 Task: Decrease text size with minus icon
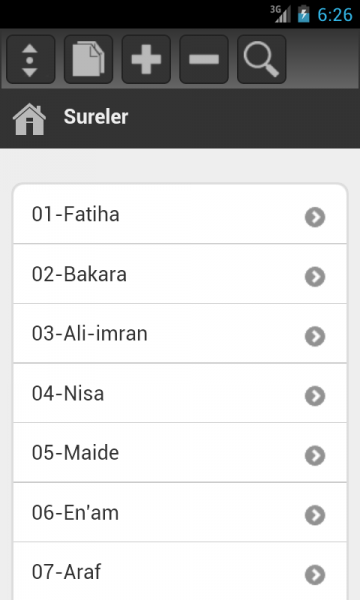[x=204, y=59]
